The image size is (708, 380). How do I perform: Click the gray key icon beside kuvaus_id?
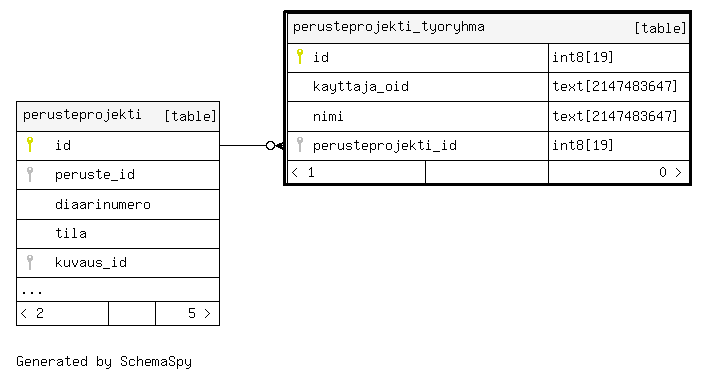30,262
